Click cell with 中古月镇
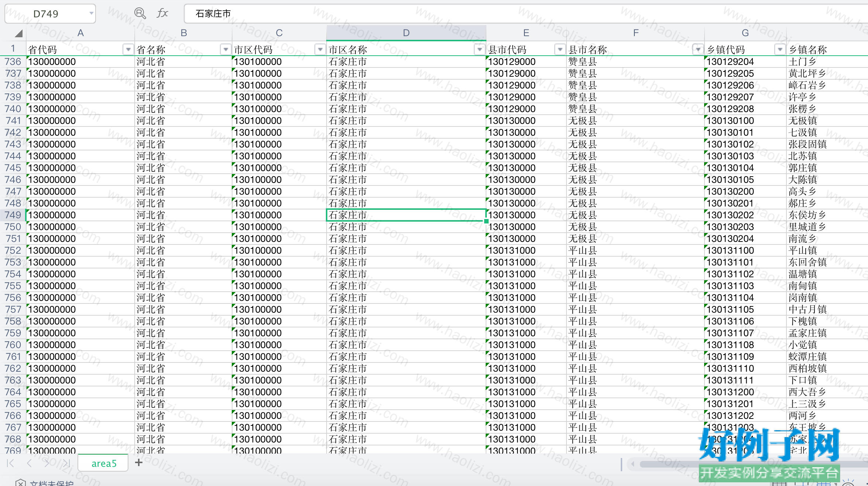The width and height of the screenshot is (868, 486). 827,309
